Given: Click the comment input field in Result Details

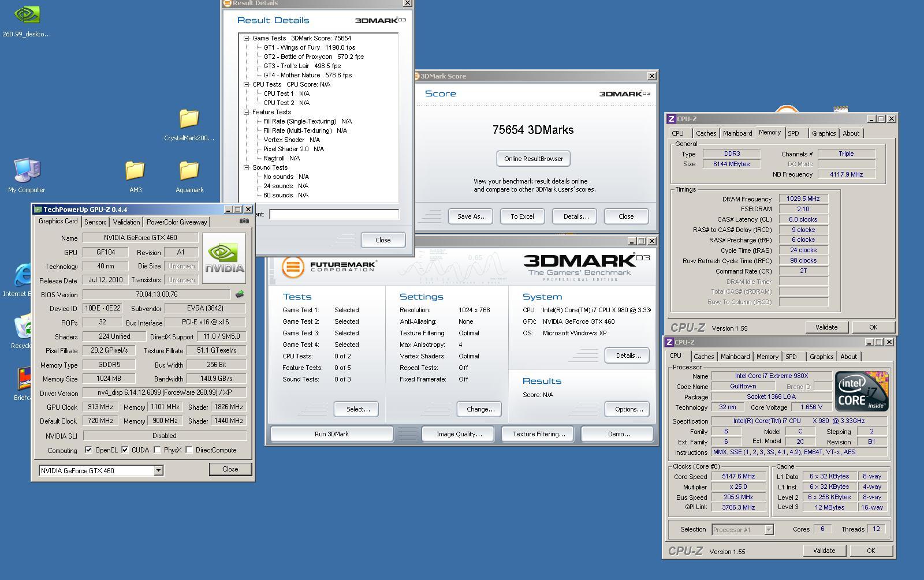Looking at the screenshot, I should (x=334, y=214).
